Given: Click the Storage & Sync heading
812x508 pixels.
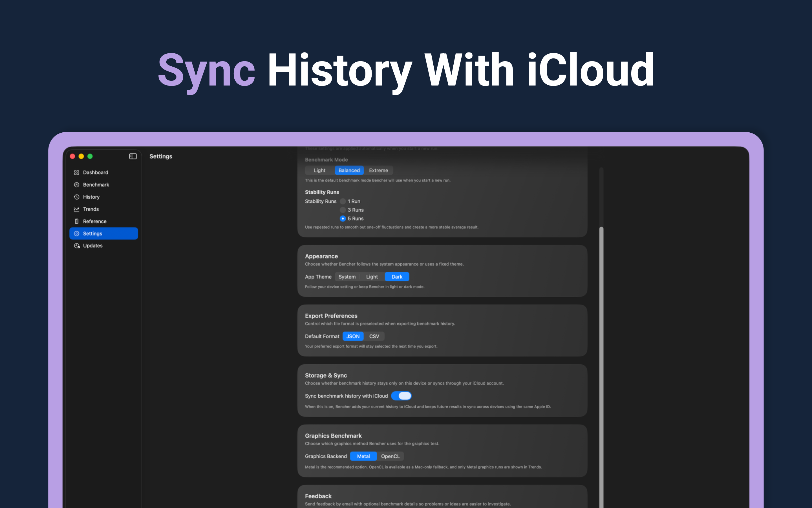Looking at the screenshot, I should pyautogui.click(x=326, y=375).
